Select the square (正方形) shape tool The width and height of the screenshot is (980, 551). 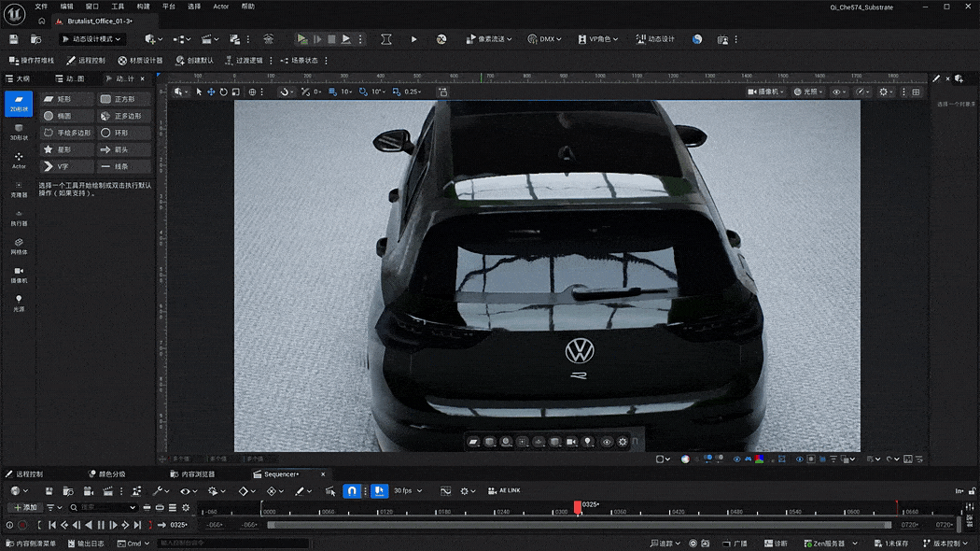(124, 99)
